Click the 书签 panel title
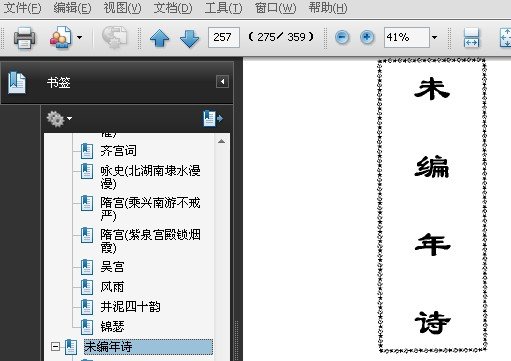 pos(59,83)
